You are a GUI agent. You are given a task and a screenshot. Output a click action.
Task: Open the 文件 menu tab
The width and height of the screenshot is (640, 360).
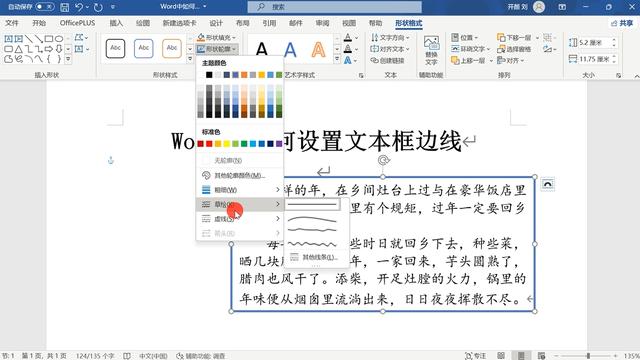[x=12, y=23]
